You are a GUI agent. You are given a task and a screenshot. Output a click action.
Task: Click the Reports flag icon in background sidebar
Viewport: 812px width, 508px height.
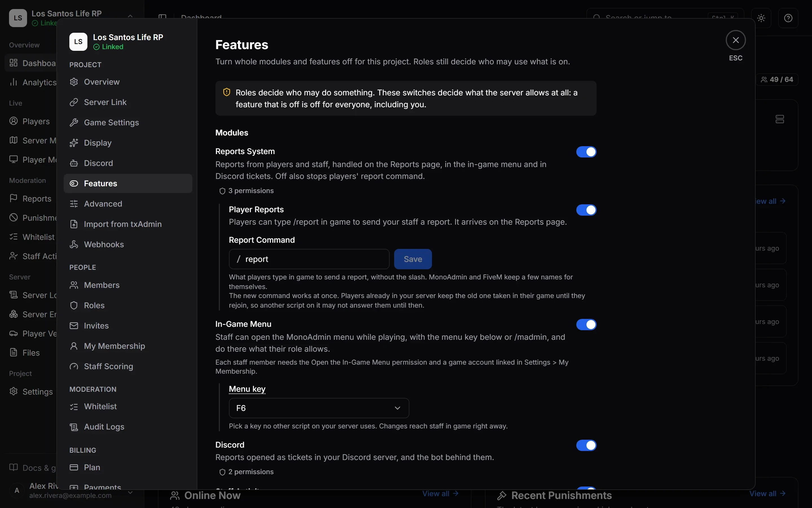(14, 198)
